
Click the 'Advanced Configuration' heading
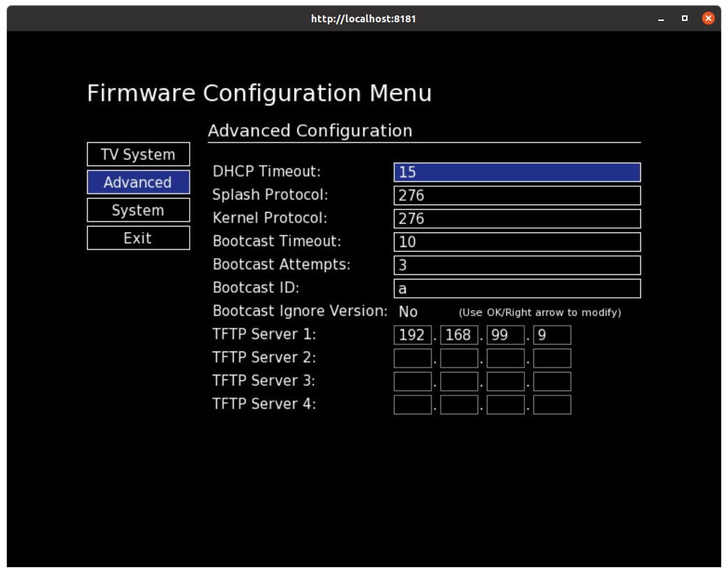[310, 131]
